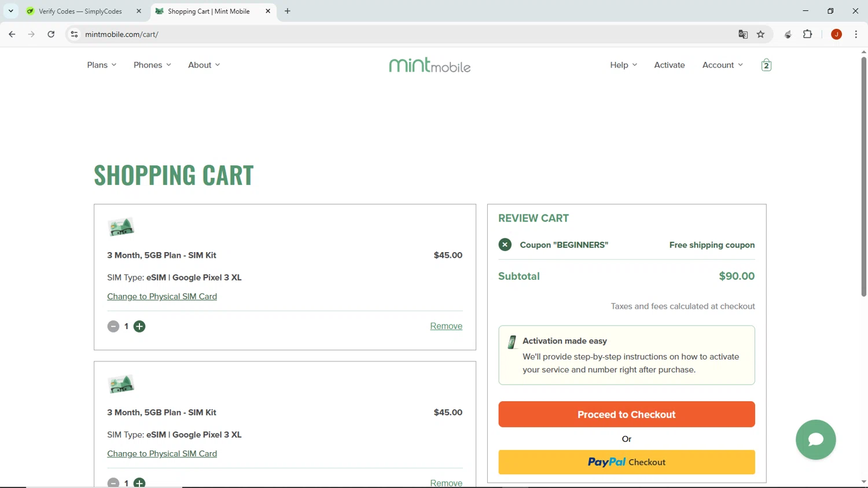This screenshot has height=488, width=868.
Task: Reload the page
Action: 51,34
